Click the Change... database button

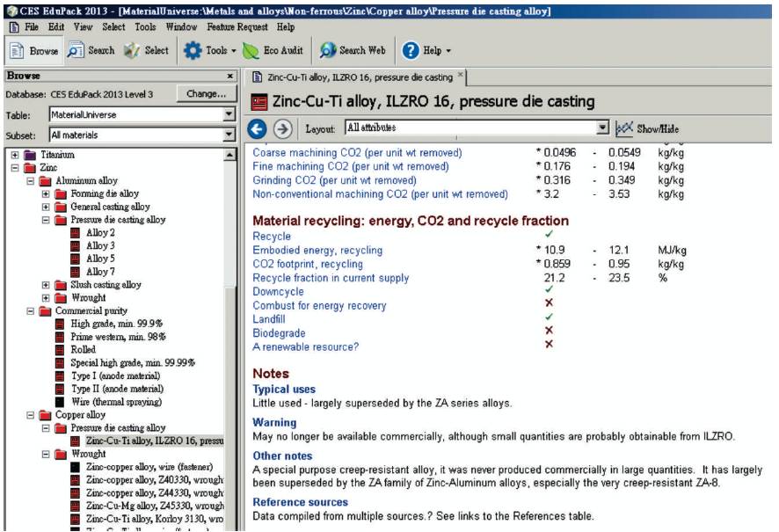click(x=206, y=94)
